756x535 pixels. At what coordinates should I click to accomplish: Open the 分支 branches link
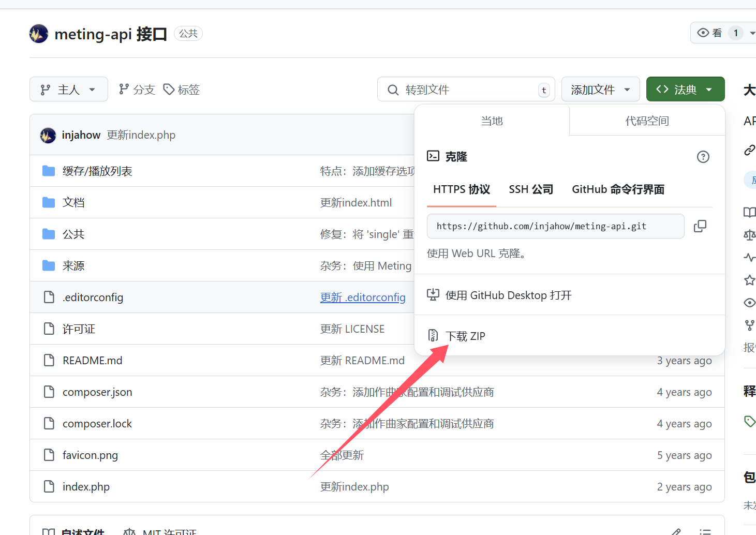(x=137, y=90)
